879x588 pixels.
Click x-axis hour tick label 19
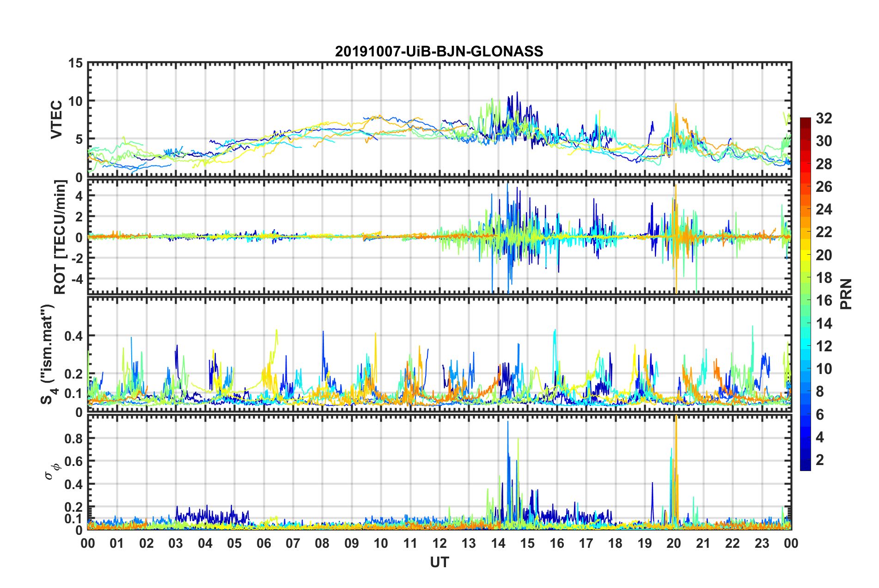click(645, 543)
